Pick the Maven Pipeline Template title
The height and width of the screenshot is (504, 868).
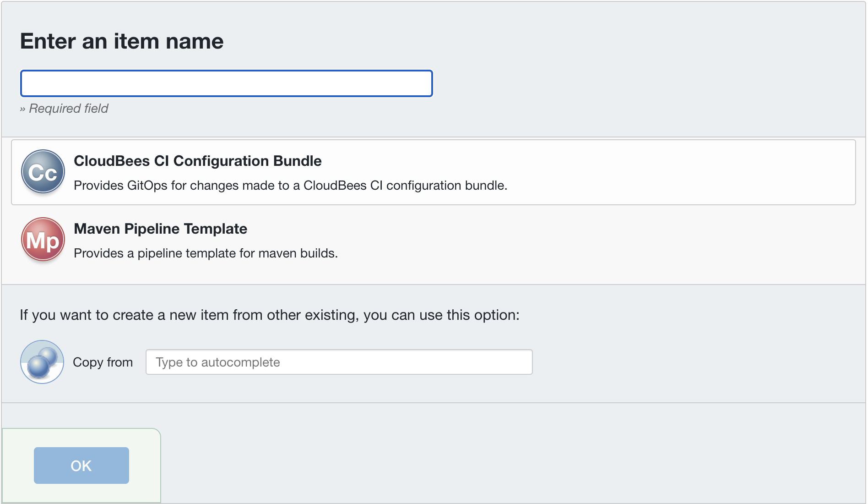coord(160,229)
